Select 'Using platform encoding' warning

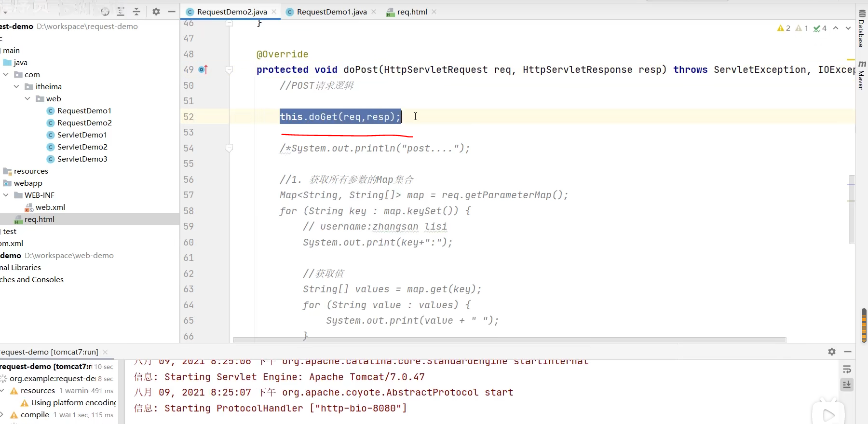74,402
